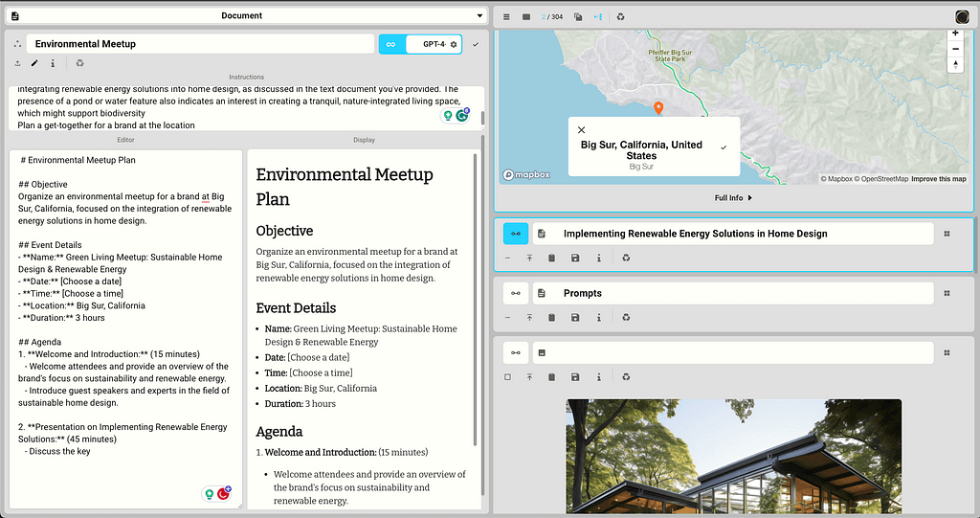
Task: Open the info icon below Environmental Meetup title
Action: pyautogui.click(x=53, y=63)
